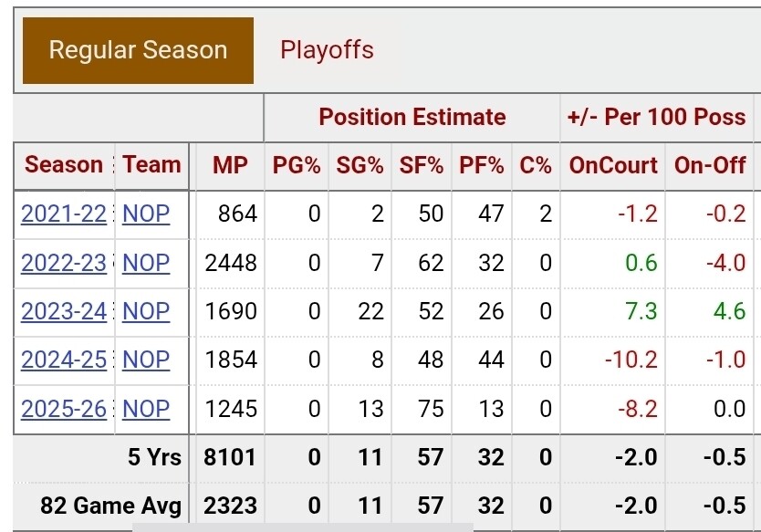Go to the 2023-24 season page
Viewport: 761px width, 532px height.
click(x=64, y=311)
